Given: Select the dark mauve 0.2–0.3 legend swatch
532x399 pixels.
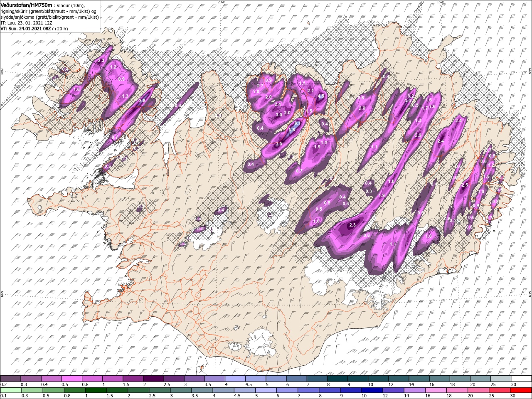Looking at the screenshot, I should point(11,379).
